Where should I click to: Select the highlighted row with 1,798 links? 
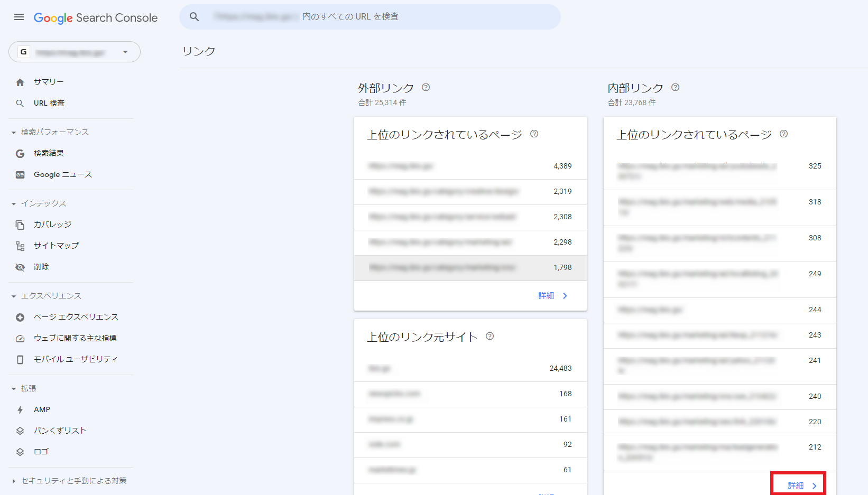click(470, 268)
